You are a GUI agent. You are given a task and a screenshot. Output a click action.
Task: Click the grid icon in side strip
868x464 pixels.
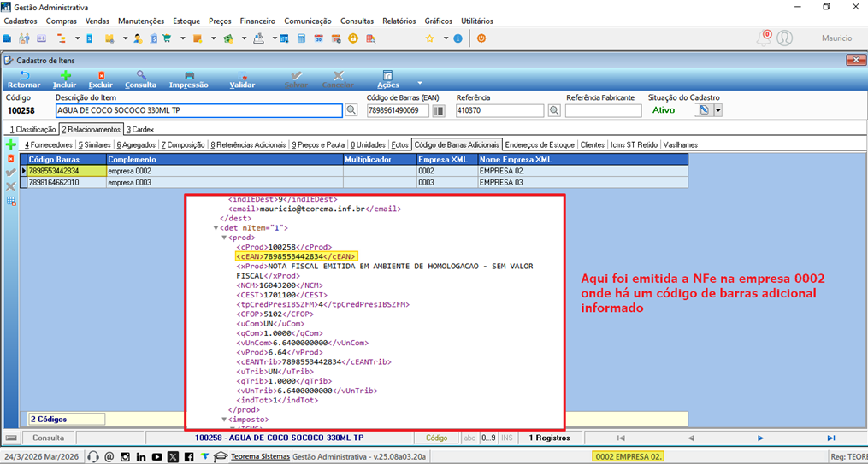[x=10, y=202]
